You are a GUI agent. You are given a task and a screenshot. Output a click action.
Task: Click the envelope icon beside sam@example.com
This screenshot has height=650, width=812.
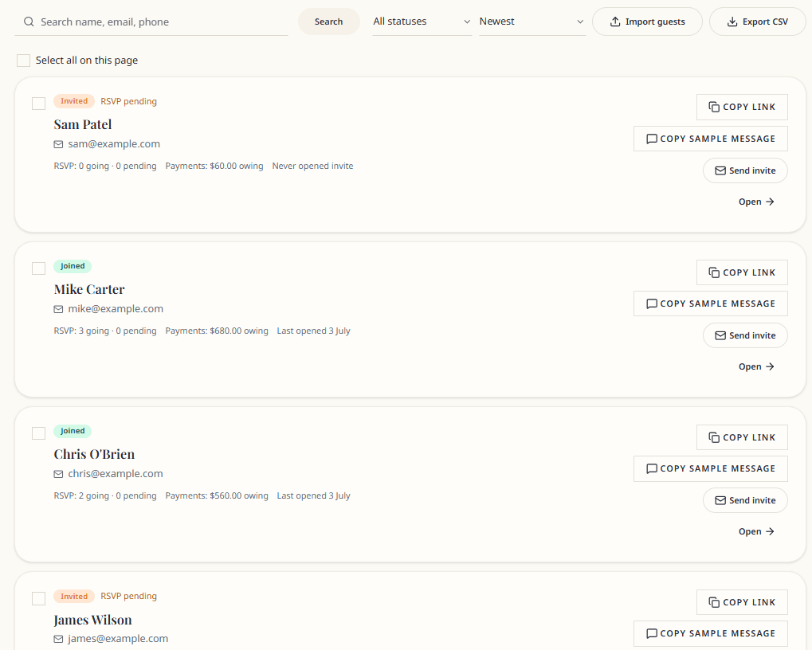click(58, 144)
